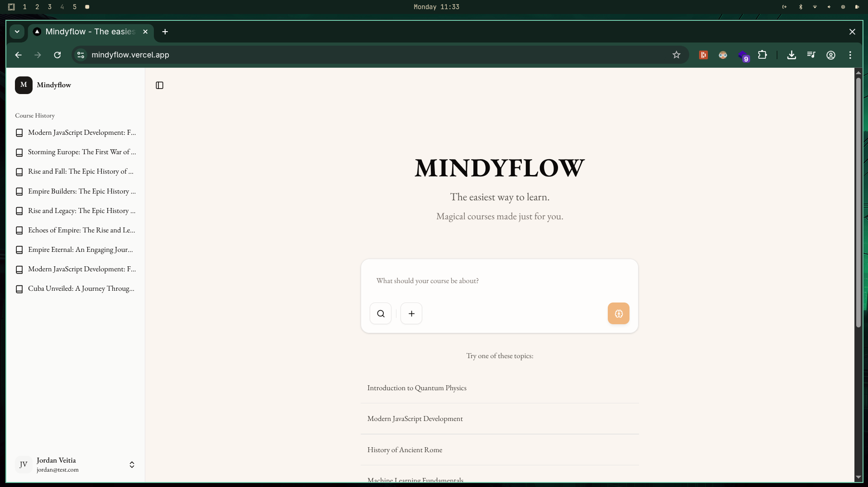Open the browser three-dot menu
Viewport: 868px width, 487px height.
pyautogui.click(x=850, y=55)
